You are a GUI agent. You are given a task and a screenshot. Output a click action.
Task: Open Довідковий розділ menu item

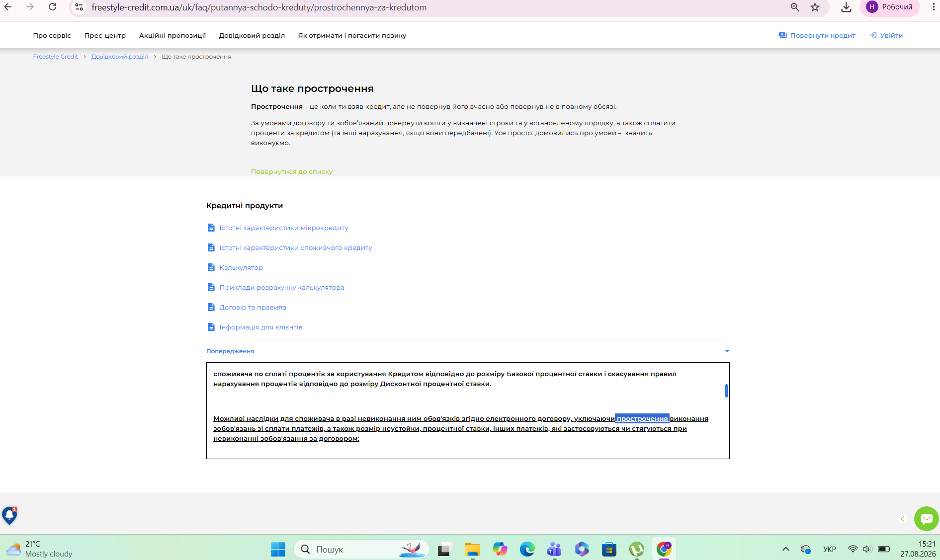[x=252, y=35]
